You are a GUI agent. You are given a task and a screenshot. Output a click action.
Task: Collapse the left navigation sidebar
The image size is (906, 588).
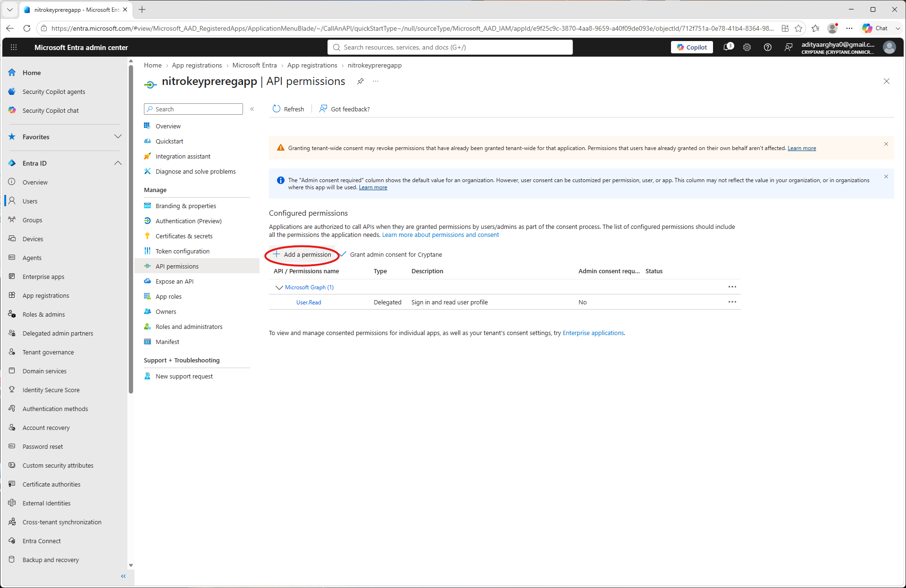click(124, 576)
